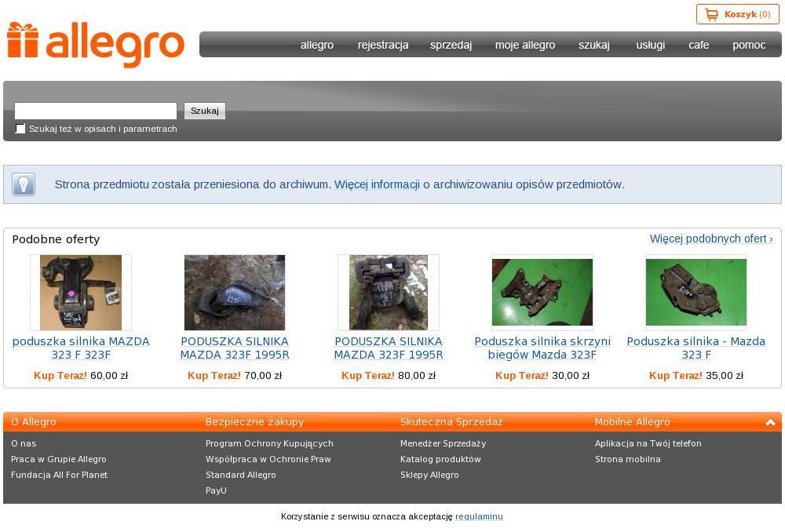Screen dimensions: 785x532
Task: Open Program Ochrony Kupujących link
Action: coord(269,443)
